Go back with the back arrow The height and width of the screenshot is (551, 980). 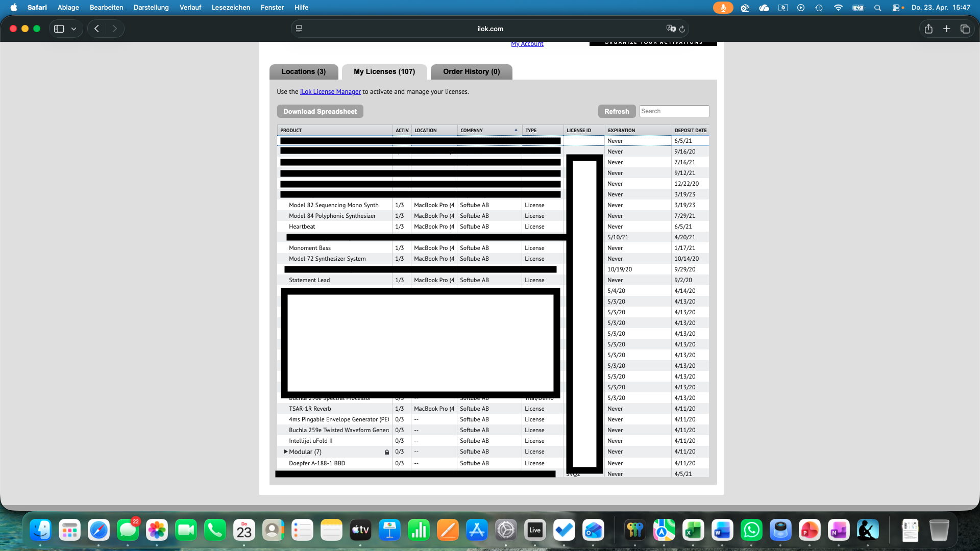pos(96,29)
